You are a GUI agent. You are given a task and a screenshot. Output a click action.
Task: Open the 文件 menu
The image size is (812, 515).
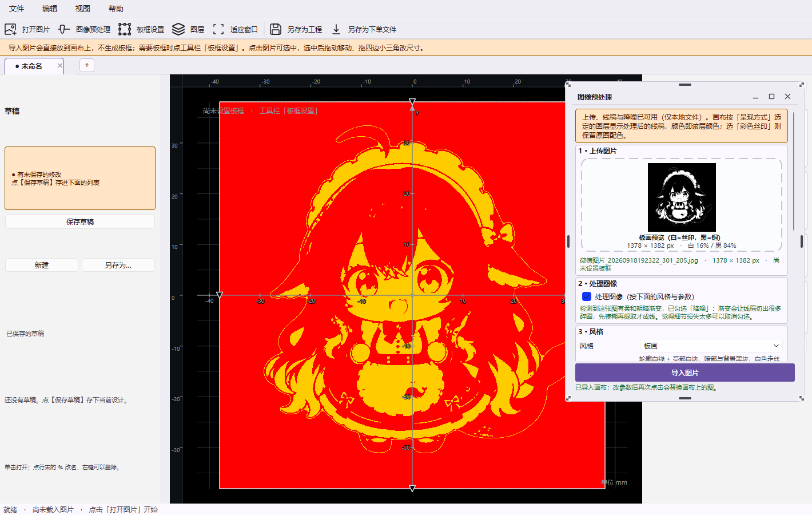(x=17, y=9)
